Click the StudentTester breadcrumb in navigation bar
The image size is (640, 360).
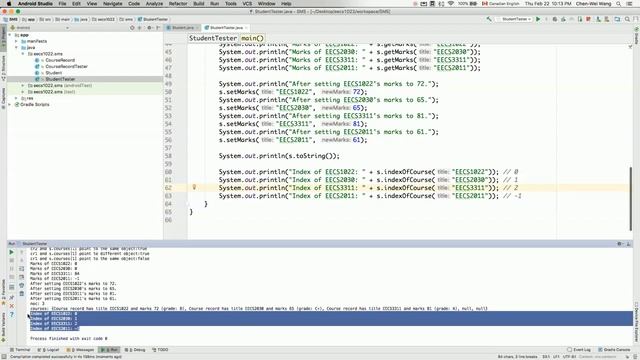pyautogui.click(x=153, y=19)
